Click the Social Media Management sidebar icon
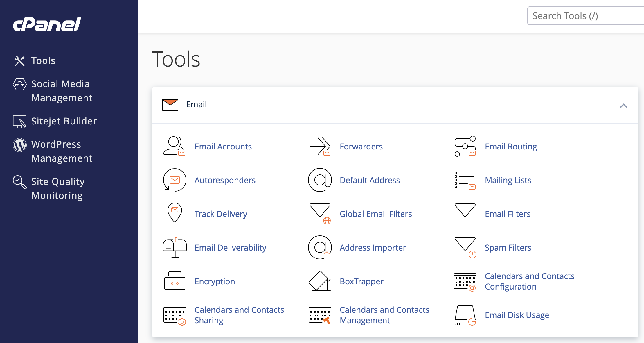The height and width of the screenshot is (343, 644). (19, 84)
